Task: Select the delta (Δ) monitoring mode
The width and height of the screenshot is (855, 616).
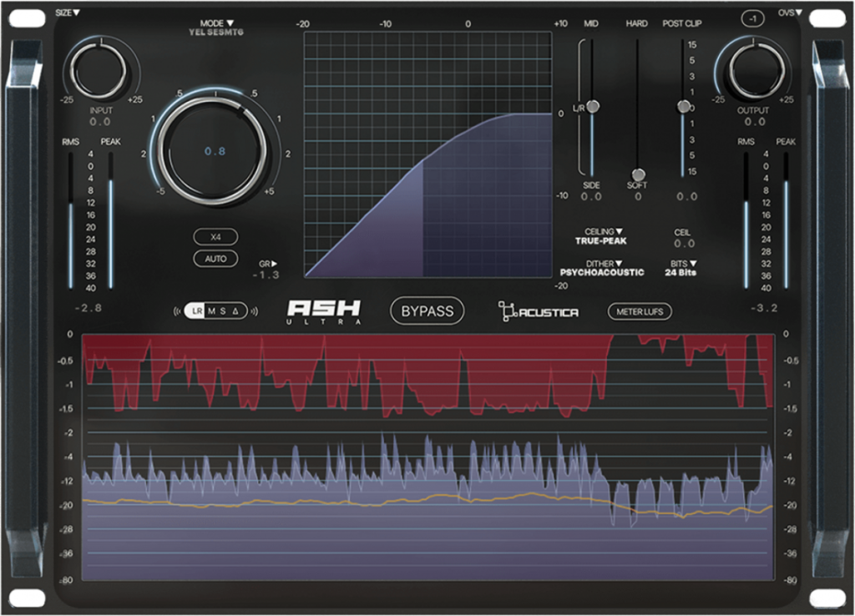Action: point(235,311)
